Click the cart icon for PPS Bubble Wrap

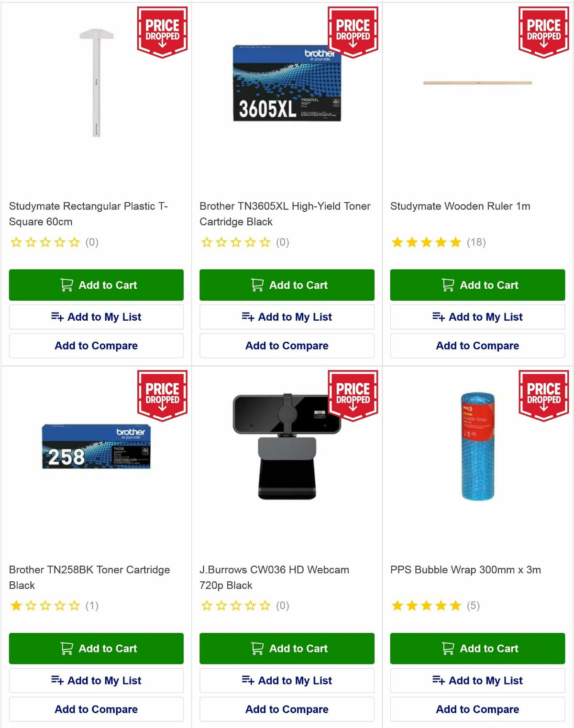(x=448, y=649)
